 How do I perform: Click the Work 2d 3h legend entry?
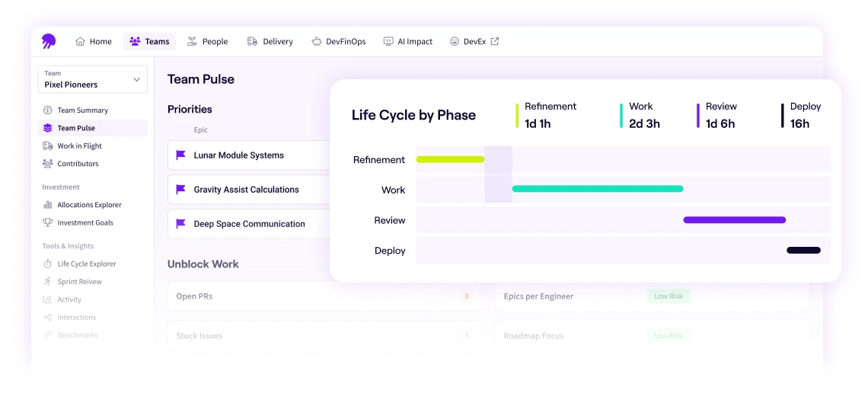click(x=640, y=115)
